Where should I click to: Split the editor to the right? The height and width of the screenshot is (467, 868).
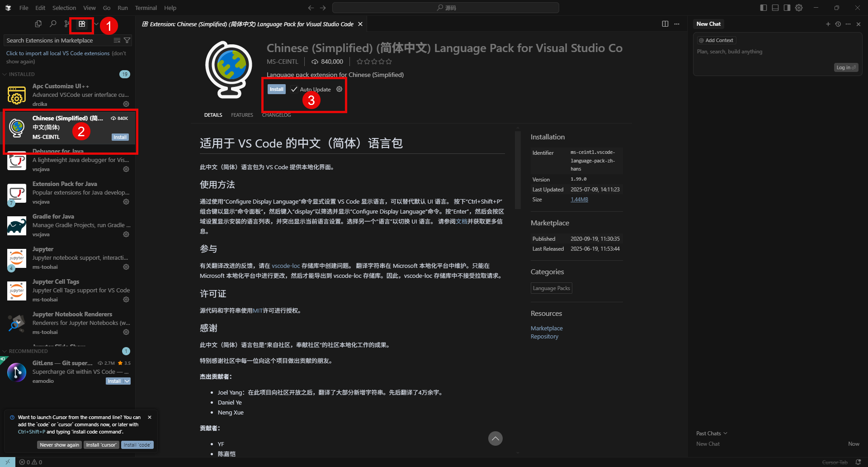click(665, 24)
